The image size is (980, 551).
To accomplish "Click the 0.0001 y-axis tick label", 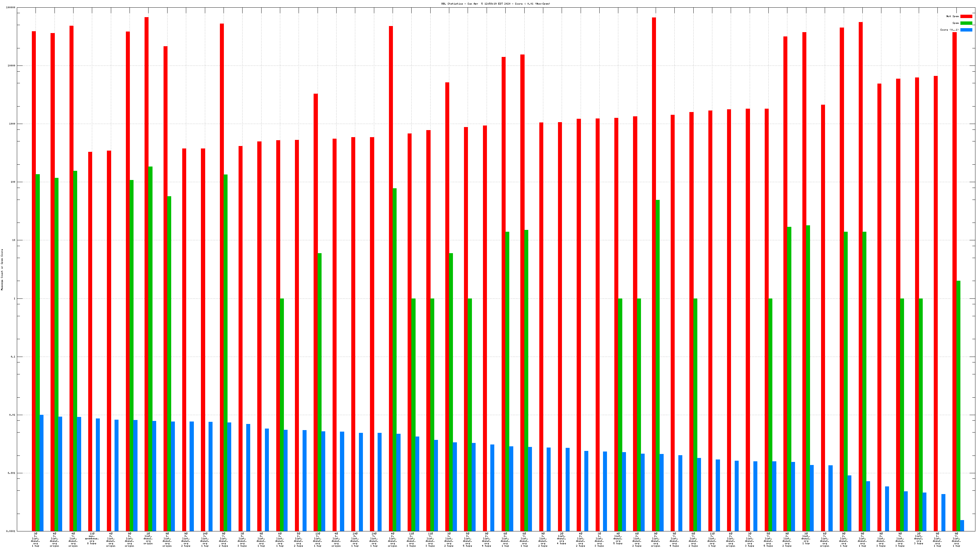I will coord(11,531).
